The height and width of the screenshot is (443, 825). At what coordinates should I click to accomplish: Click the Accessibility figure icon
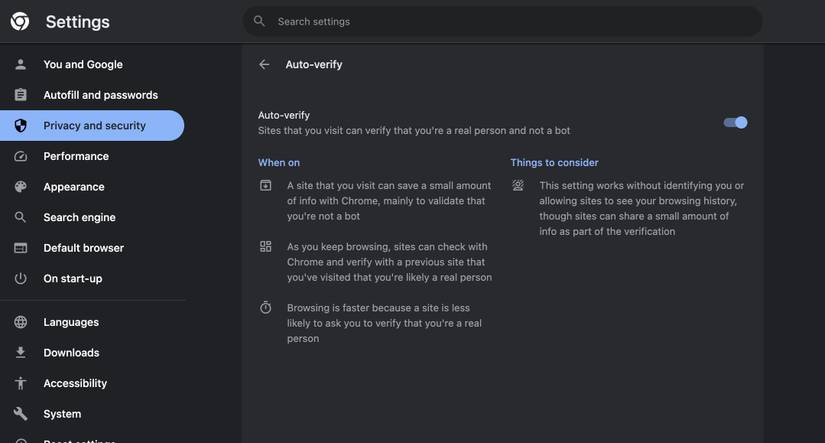20,383
